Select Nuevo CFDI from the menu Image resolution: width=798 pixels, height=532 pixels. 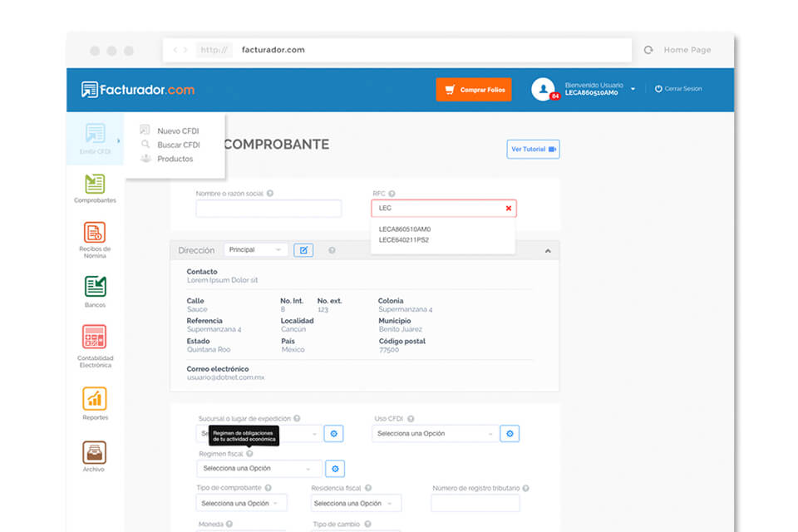tap(178, 131)
